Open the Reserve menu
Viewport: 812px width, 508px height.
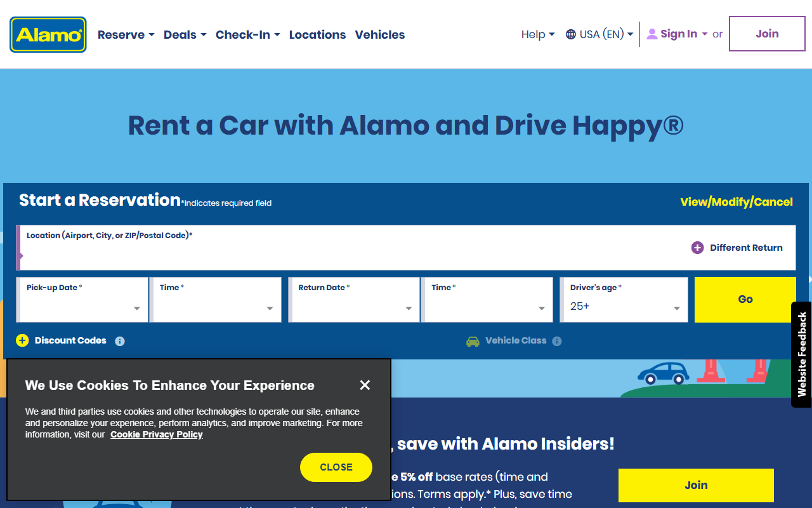point(126,35)
